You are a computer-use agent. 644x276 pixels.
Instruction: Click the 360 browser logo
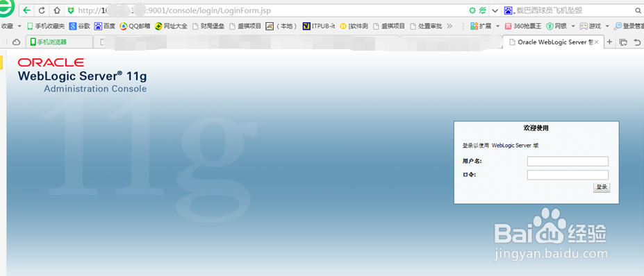click(x=7, y=8)
